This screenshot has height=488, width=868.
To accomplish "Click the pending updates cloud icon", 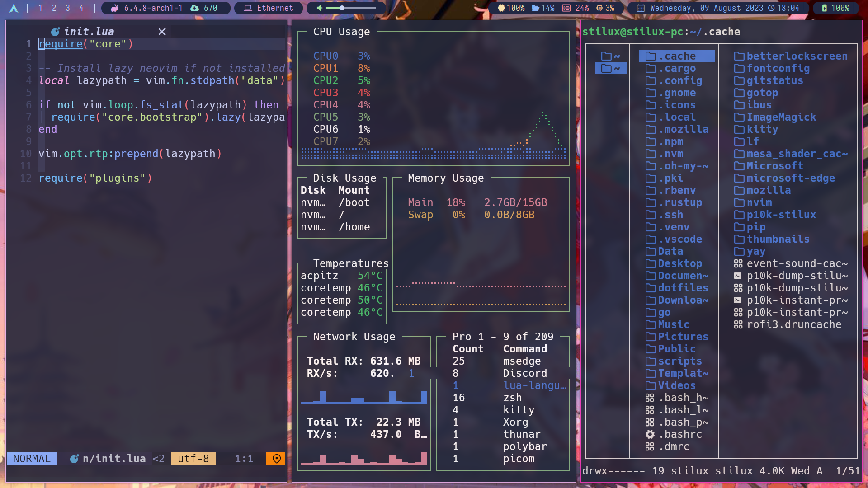I will 194,8.
